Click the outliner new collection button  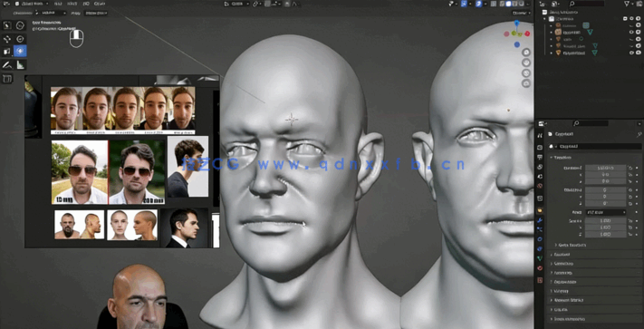coord(639,4)
